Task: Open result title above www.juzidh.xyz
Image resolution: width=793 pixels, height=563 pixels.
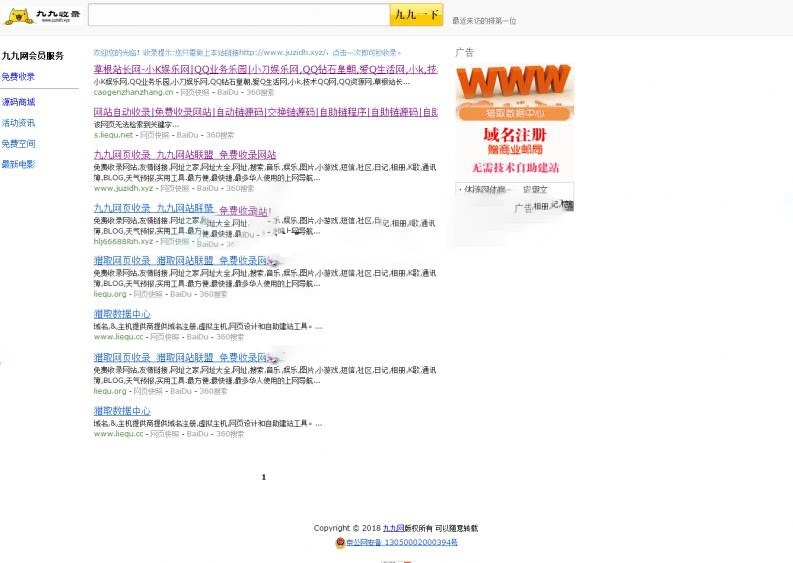Action: point(185,154)
